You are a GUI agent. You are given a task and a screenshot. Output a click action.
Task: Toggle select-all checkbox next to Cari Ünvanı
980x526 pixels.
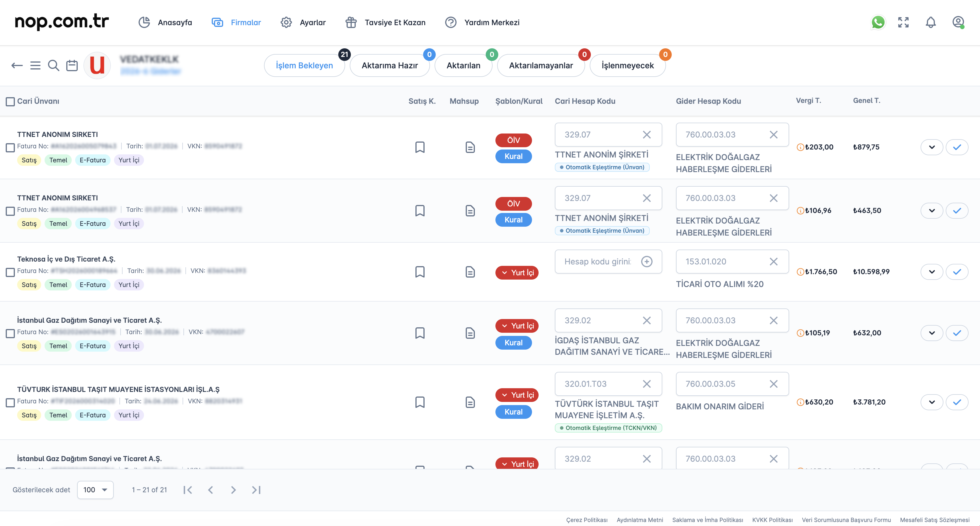10,101
